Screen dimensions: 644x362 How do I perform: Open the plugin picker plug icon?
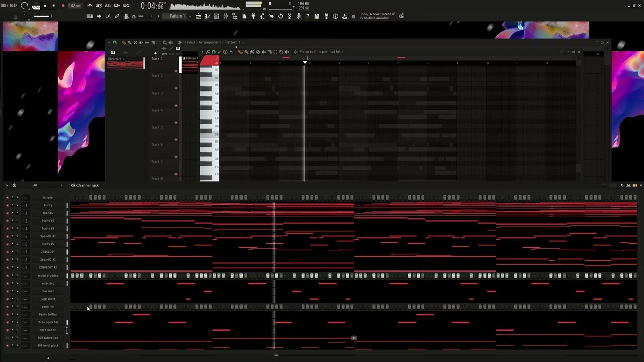(x=253, y=16)
